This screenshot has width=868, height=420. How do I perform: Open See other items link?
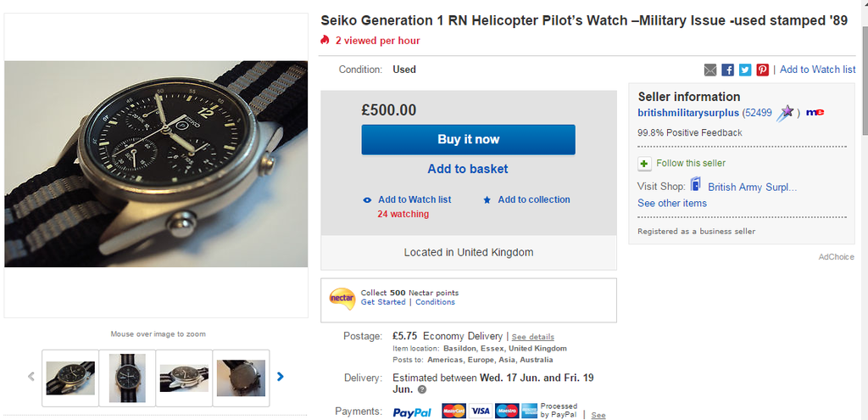[x=672, y=203]
